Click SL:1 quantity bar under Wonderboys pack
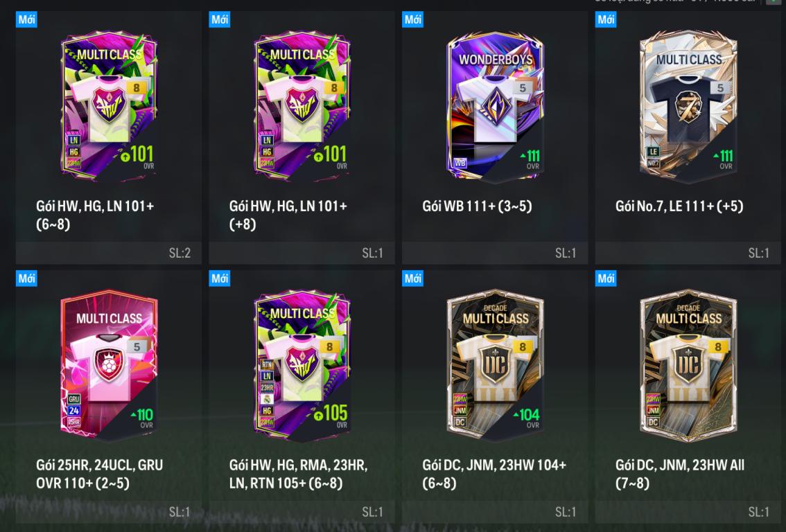 (495, 253)
